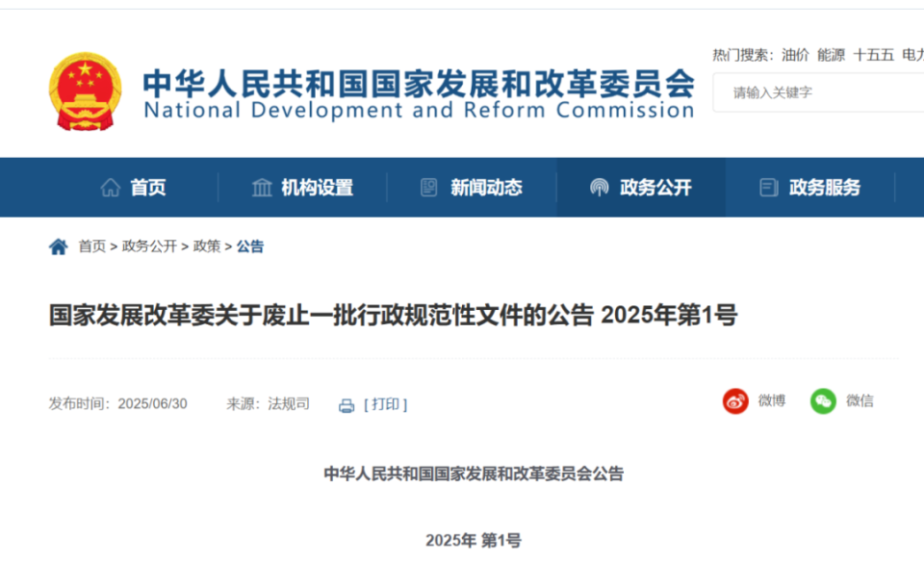
Task: Click hot search term 能源
Action: tap(831, 56)
